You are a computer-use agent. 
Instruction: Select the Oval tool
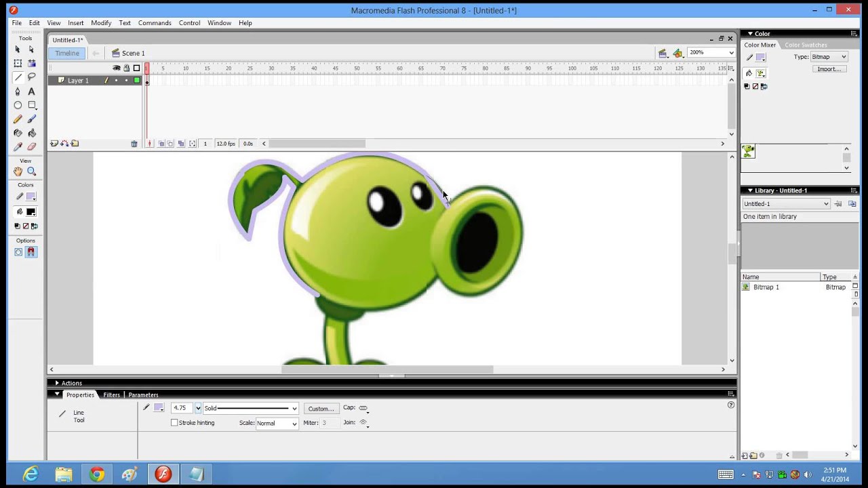click(x=18, y=105)
